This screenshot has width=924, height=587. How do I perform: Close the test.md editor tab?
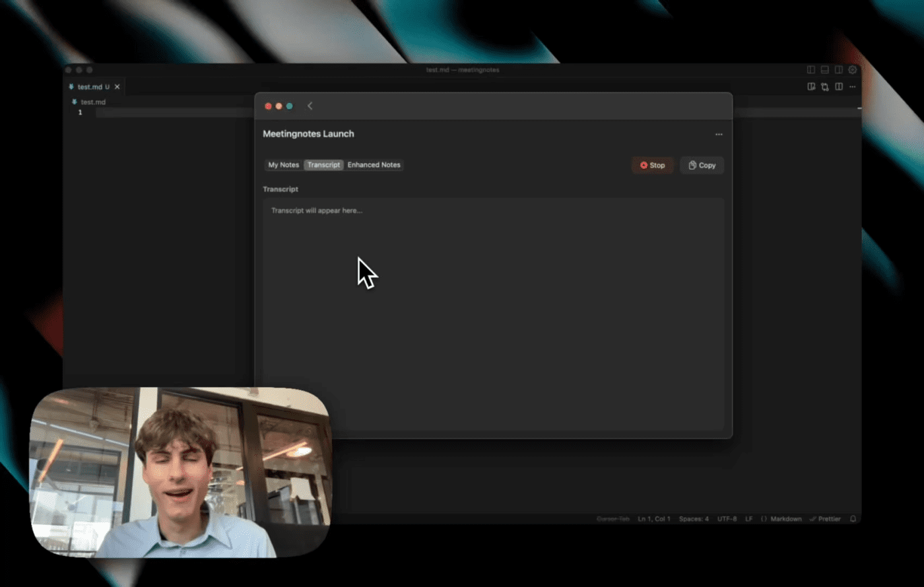pyautogui.click(x=117, y=86)
